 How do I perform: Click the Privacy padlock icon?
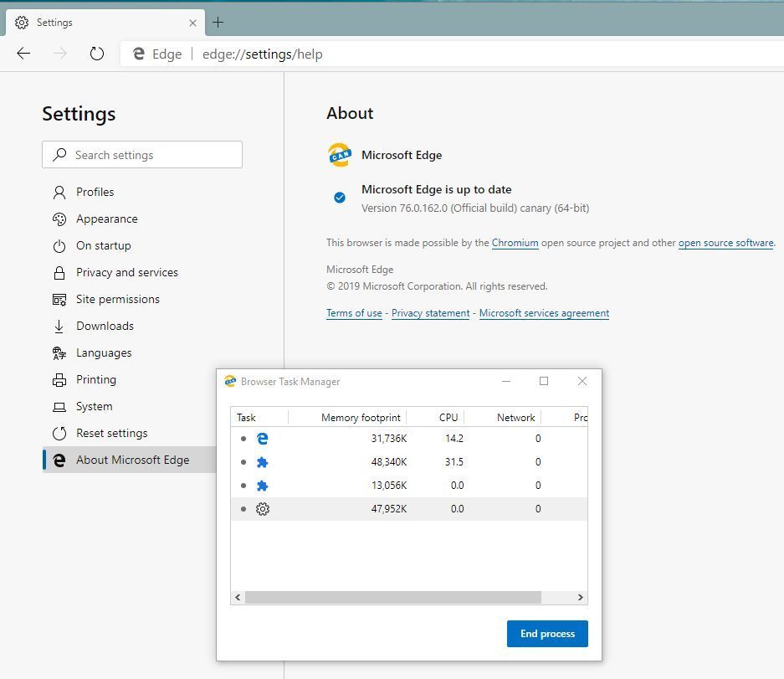pyautogui.click(x=59, y=273)
